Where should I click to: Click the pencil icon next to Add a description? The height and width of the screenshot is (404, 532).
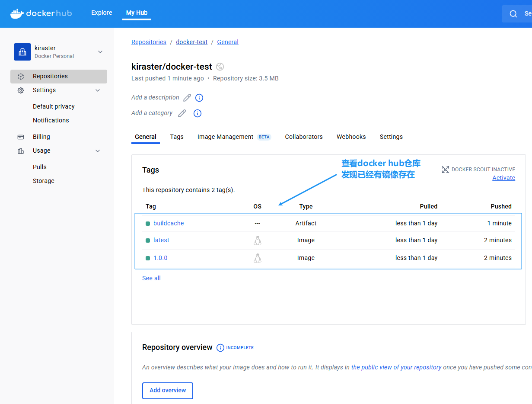click(x=187, y=98)
